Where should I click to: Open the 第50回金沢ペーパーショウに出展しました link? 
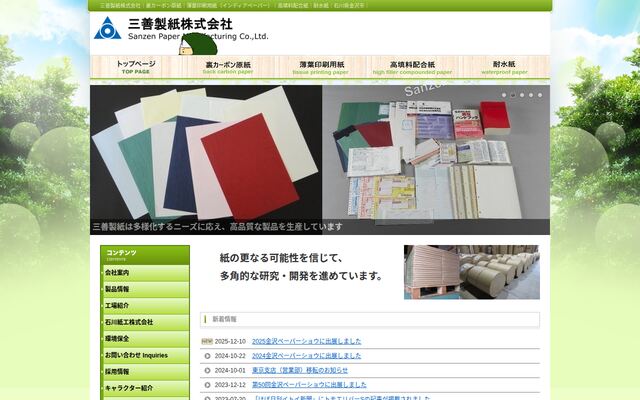[309, 385]
